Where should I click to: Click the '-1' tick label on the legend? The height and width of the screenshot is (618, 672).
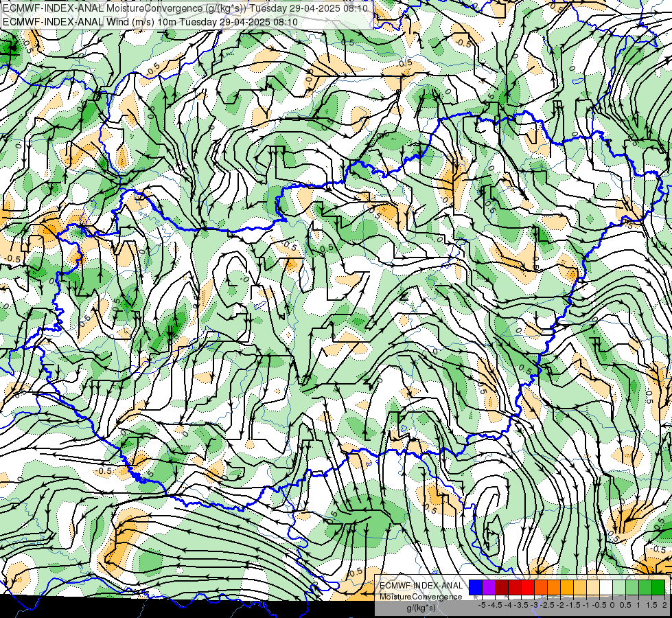coord(586,605)
